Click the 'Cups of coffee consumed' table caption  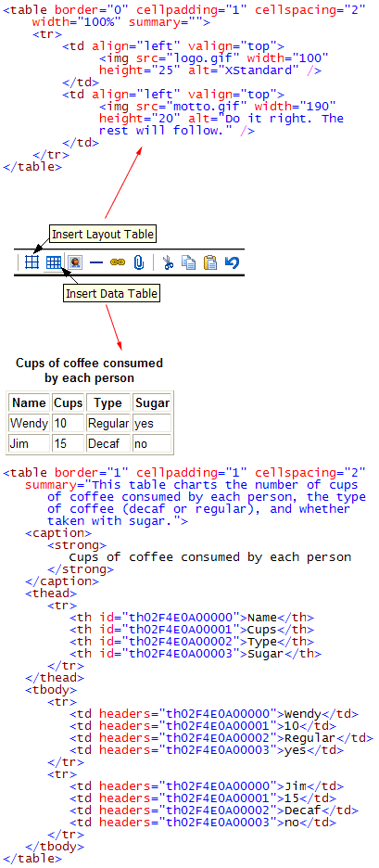(x=89, y=371)
